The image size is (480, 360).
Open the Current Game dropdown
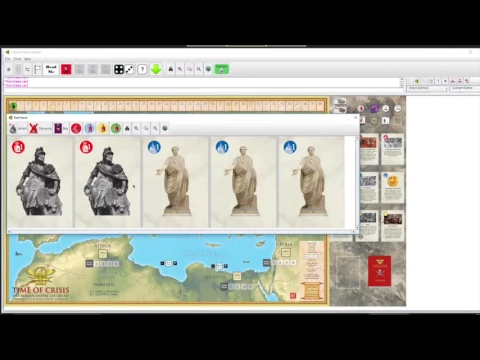465,88
